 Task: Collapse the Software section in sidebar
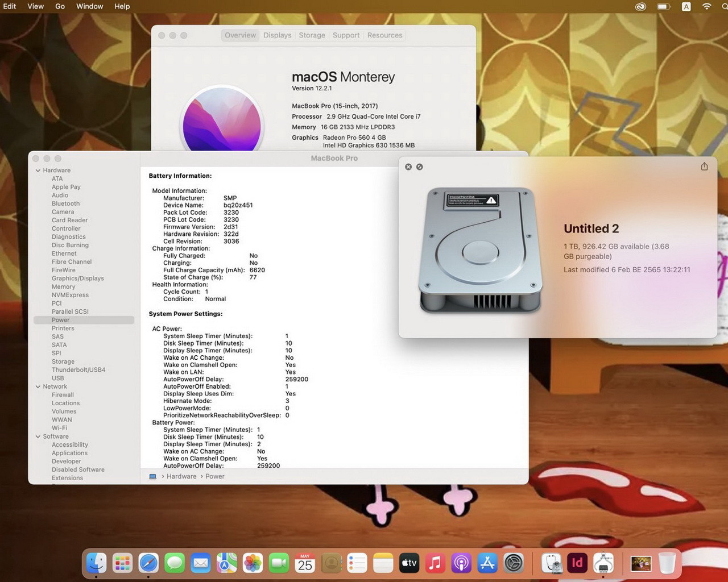click(x=38, y=436)
